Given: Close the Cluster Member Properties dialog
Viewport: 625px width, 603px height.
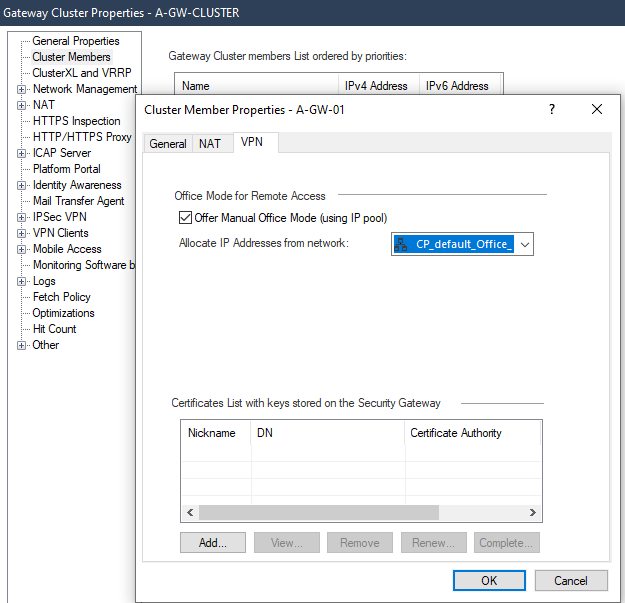Looking at the screenshot, I should pyautogui.click(x=597, y=110).
